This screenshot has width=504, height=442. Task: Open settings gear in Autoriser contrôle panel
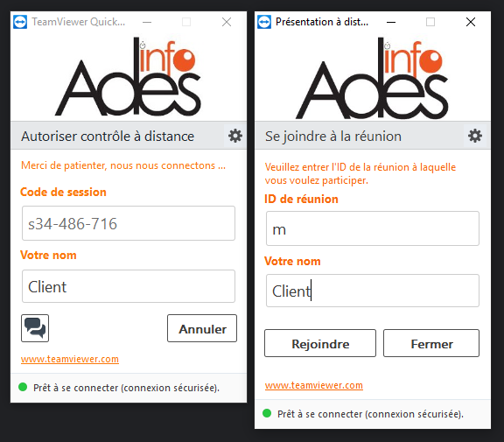(x=235, y=136)
